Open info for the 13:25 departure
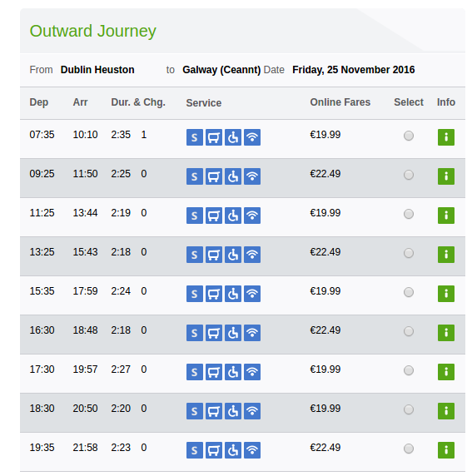 click(446, 255)
